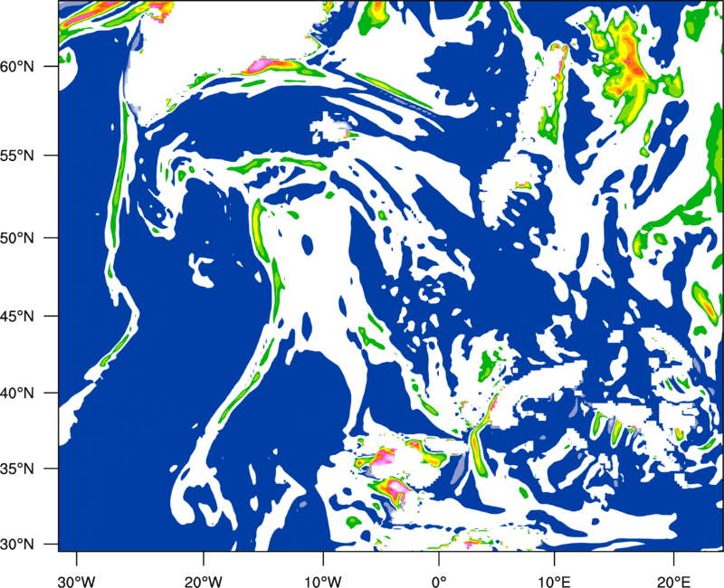Click the 10°W longitude label
This screenshot has height=588, width=724.
323,581
